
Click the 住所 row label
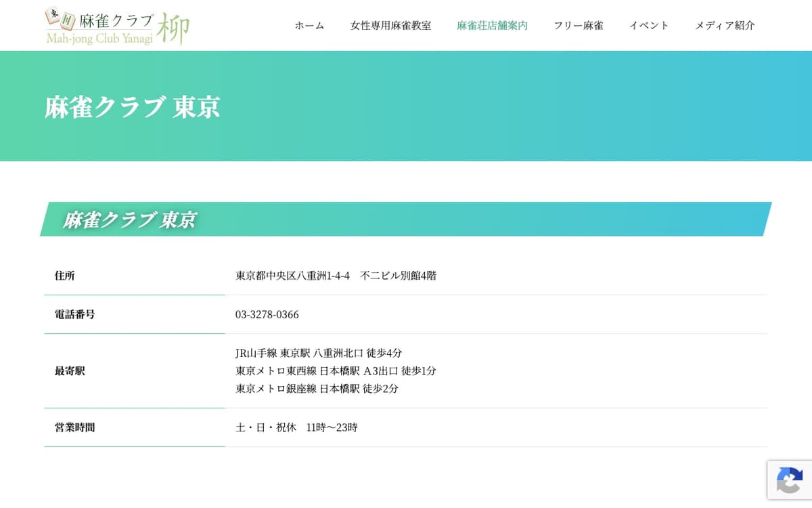[65, 276]
